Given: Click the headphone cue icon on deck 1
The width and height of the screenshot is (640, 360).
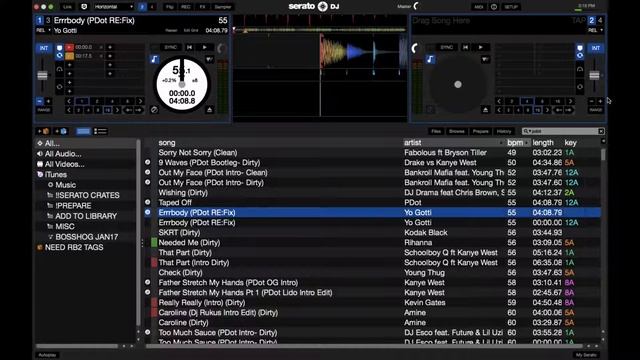Looking at the screenshot, I should (59, 70).
